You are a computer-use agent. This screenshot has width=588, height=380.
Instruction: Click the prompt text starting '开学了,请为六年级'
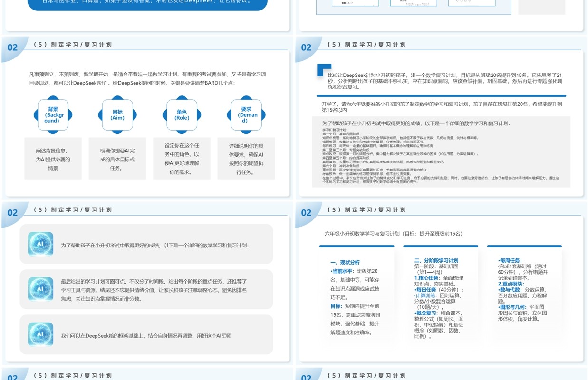pos(442,107)
